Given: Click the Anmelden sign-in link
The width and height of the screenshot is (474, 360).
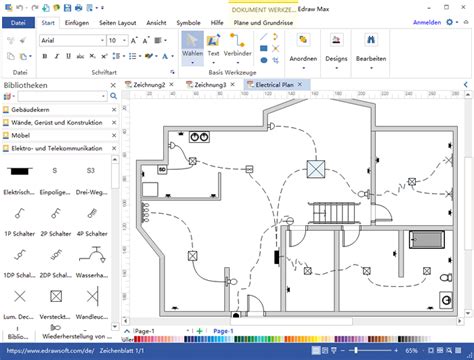Looking at the screenshot, I should click(x=427, y=22).
